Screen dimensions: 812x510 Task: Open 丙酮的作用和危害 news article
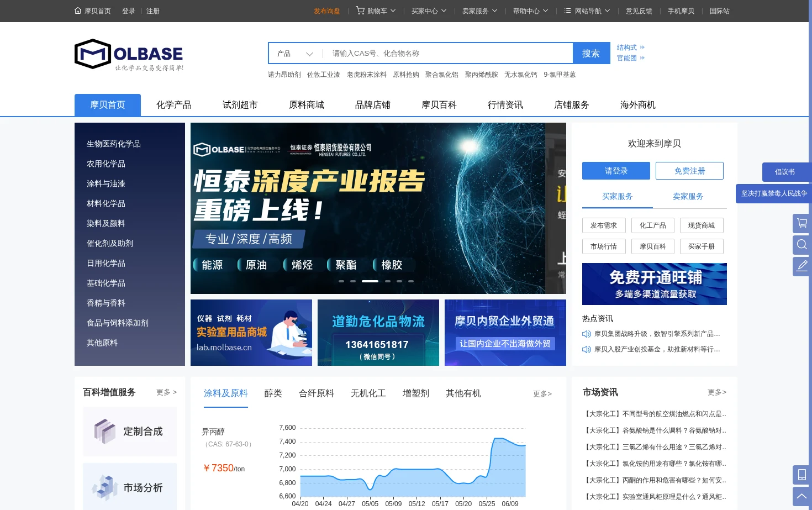coord(656,480)
